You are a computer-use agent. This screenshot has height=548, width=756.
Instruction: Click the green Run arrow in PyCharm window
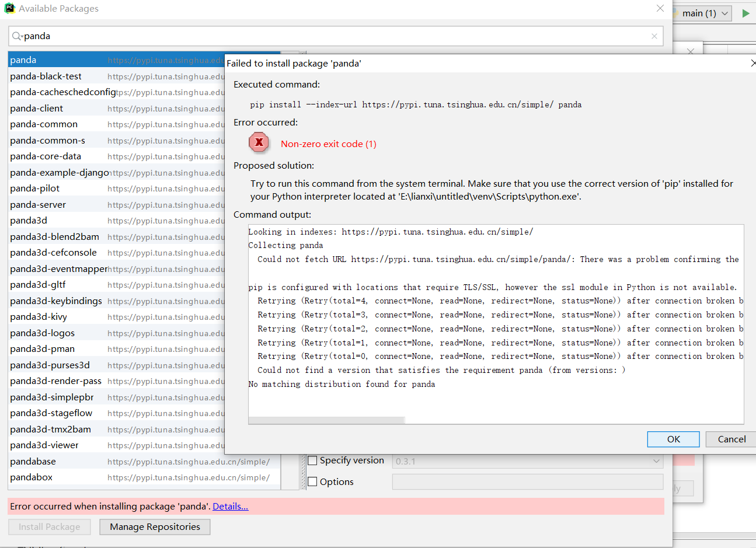tap(745, 13)
